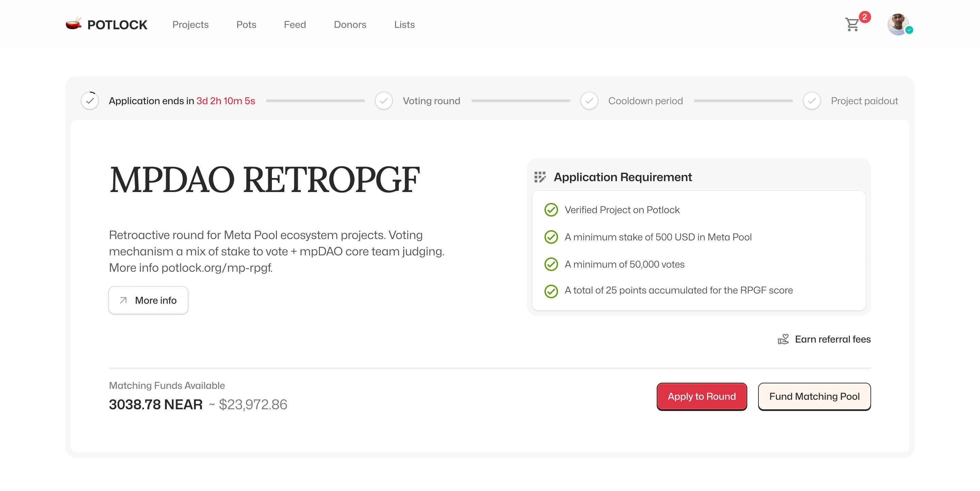Go to the Pots page
The width and height of the screenshot is (980, 491).
pyautogui.click(x=246, y=25)
